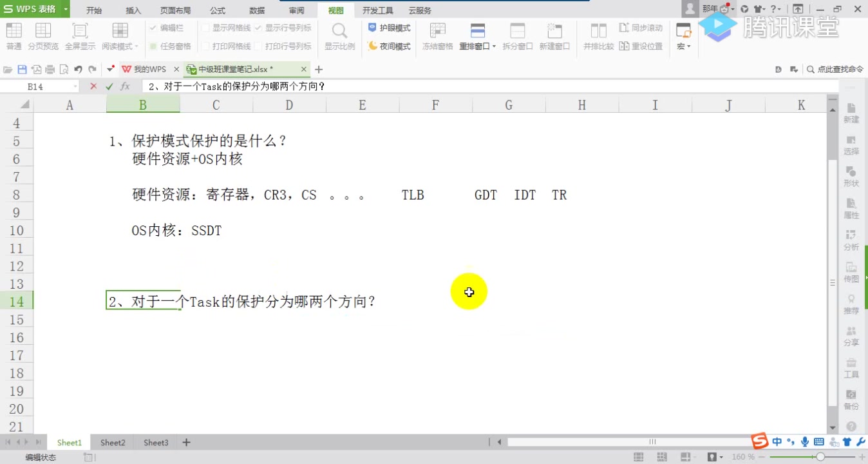The height and width of the screenshot is (464, 868).
Task: Expand the Arrange Windows (重排窗口) dropdown arrow
Action: [x=494, y=46]
